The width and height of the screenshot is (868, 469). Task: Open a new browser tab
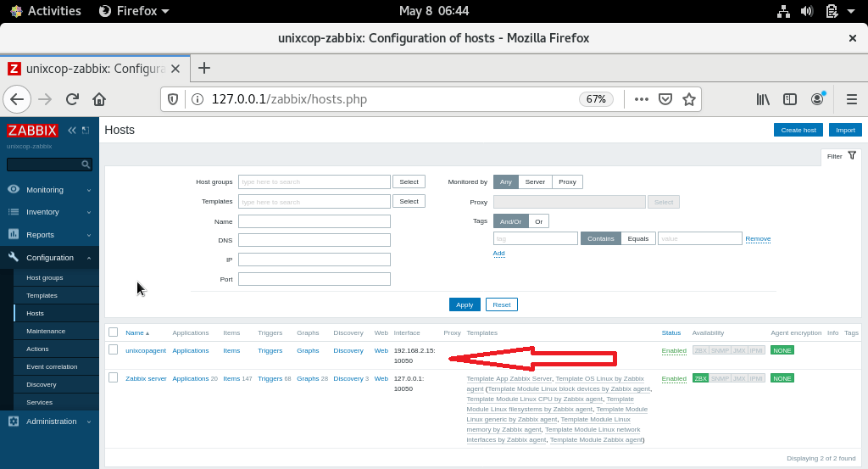203,68
